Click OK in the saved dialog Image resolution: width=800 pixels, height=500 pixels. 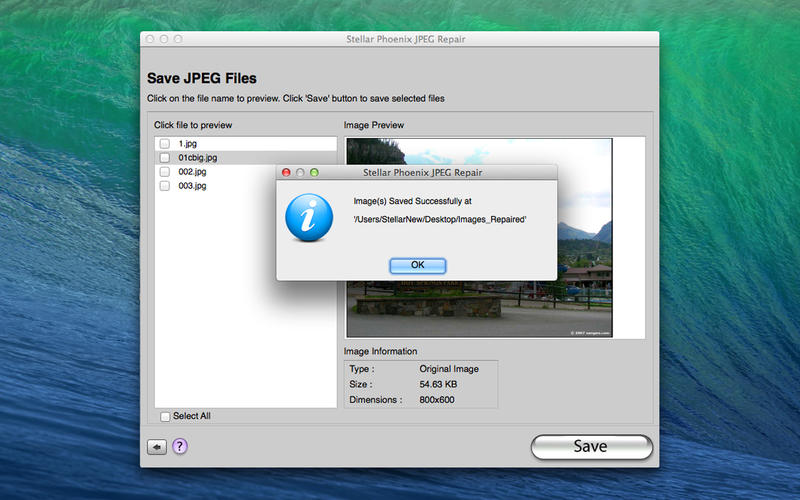(x=417, y=265)
